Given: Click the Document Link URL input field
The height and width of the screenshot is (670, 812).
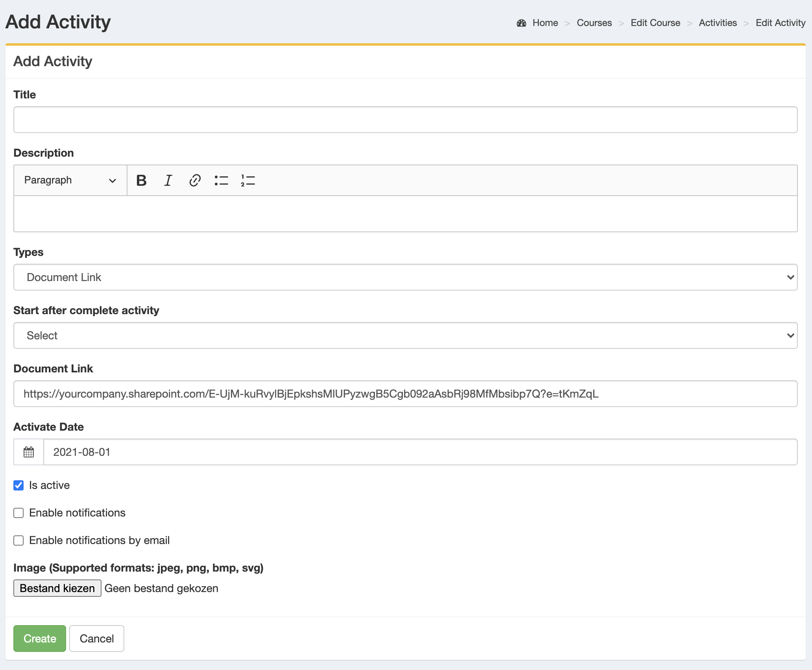Looking at the screenshot, I should point(405,393).
